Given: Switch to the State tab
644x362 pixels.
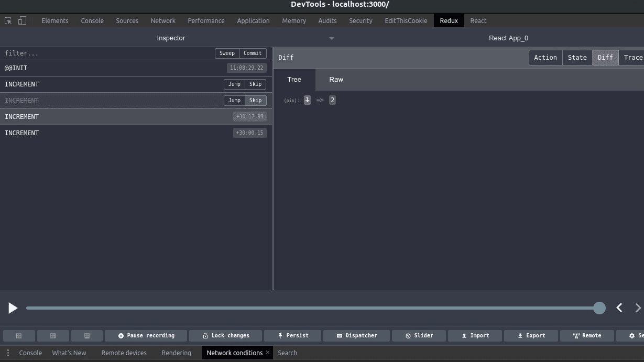Looking at the screenshot, I should [x=577, y=57].
